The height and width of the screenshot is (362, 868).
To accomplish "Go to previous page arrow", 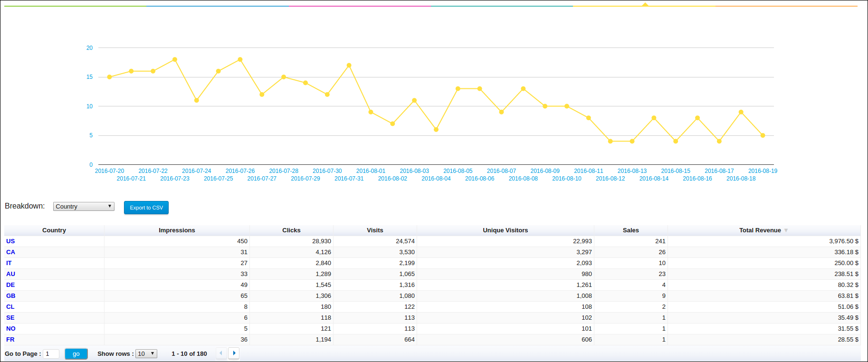I will click(221, 353).
